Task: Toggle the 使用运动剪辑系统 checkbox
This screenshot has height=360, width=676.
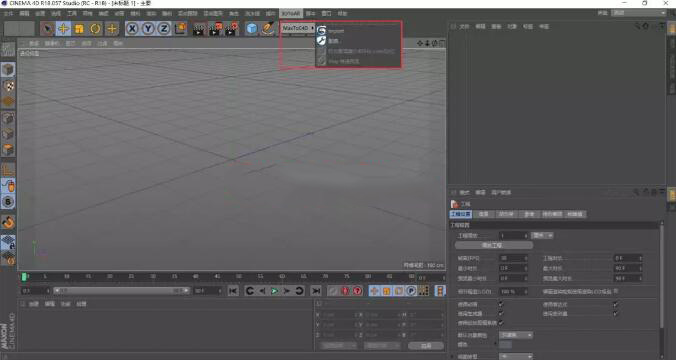Action: 501,322
